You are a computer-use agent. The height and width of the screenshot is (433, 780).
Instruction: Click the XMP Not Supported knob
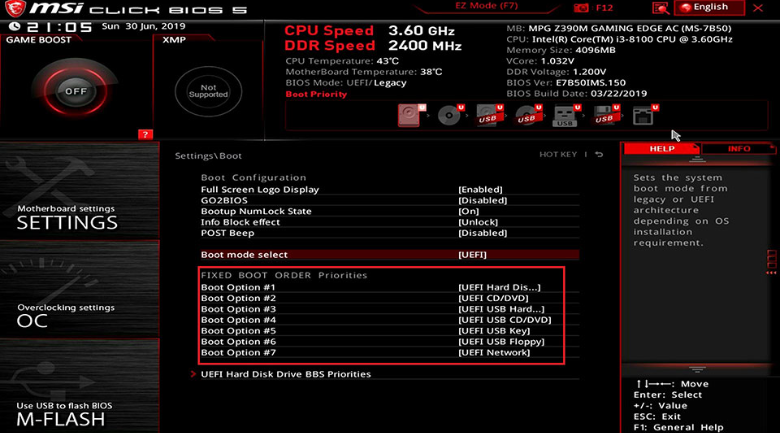(x=208, y=92)
